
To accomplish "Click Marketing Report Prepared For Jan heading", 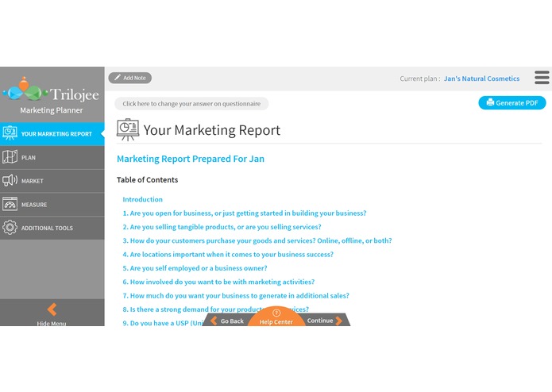I will [191, 159].
